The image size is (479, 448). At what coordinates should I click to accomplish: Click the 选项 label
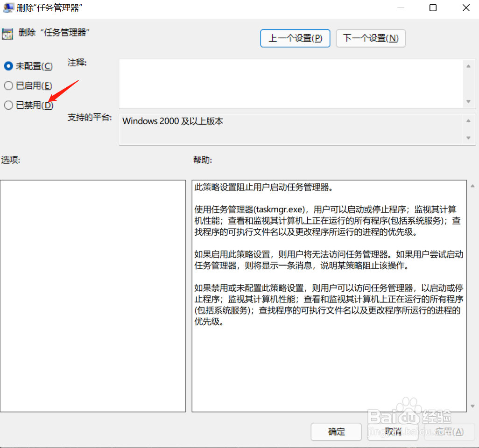coord(11,160)
